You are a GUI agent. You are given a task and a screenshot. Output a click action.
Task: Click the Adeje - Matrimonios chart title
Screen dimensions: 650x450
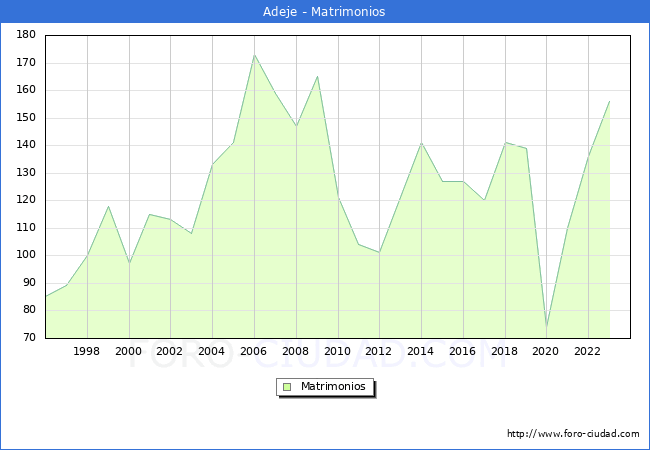coord(324,12)
